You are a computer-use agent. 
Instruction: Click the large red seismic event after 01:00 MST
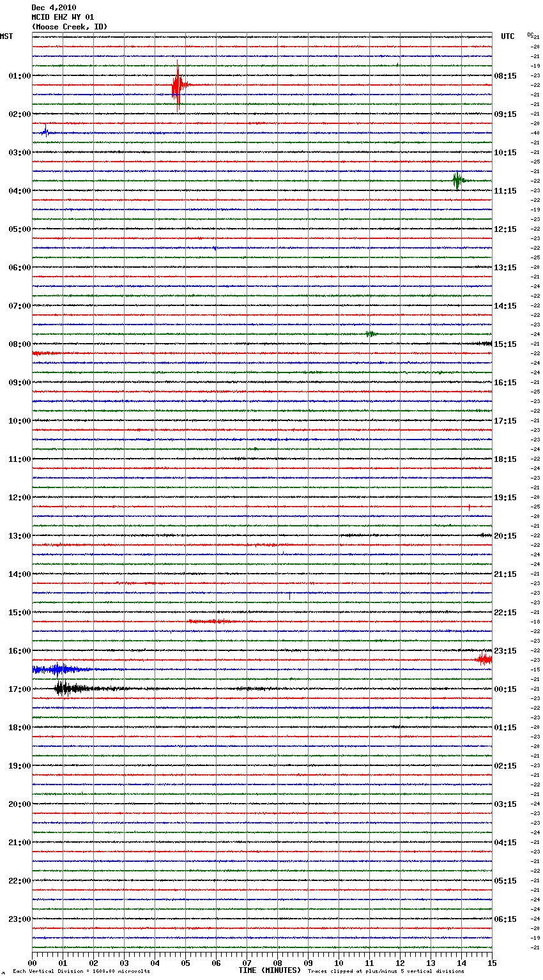[178, 85]
